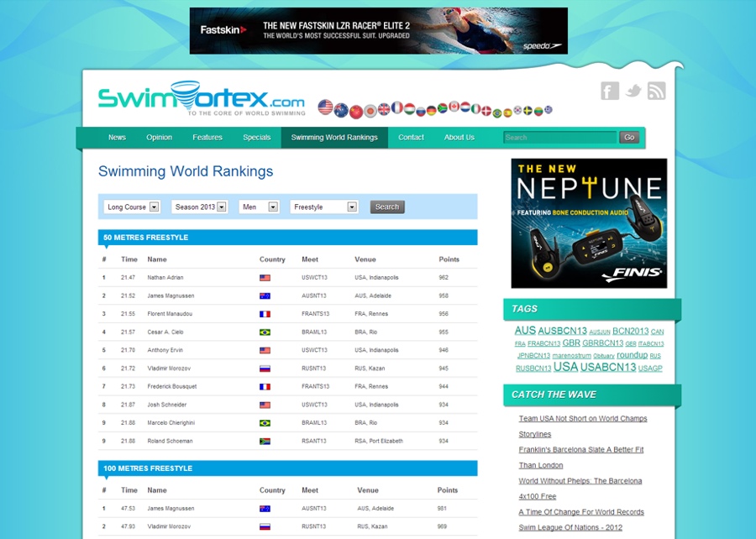The image size is (756, 539).
Task: Click the flag in Cesar A. Cielo's row
Action: pos(265,332)
